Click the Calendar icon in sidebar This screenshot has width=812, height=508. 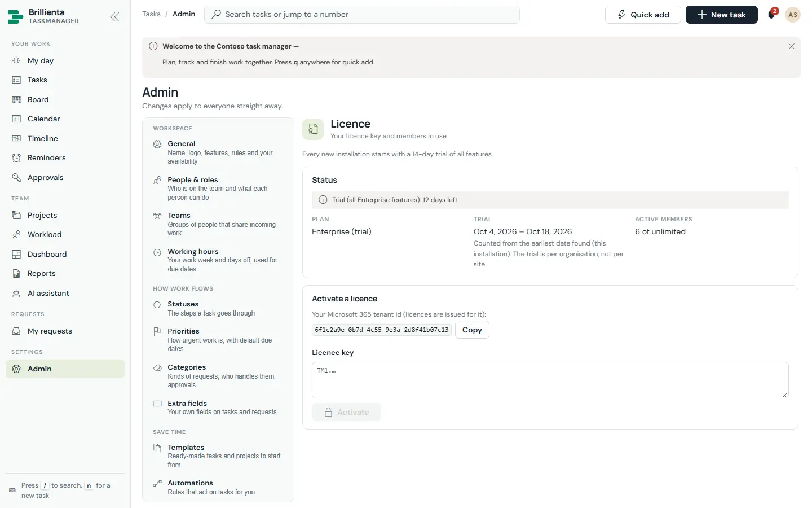tap(16, 119)
